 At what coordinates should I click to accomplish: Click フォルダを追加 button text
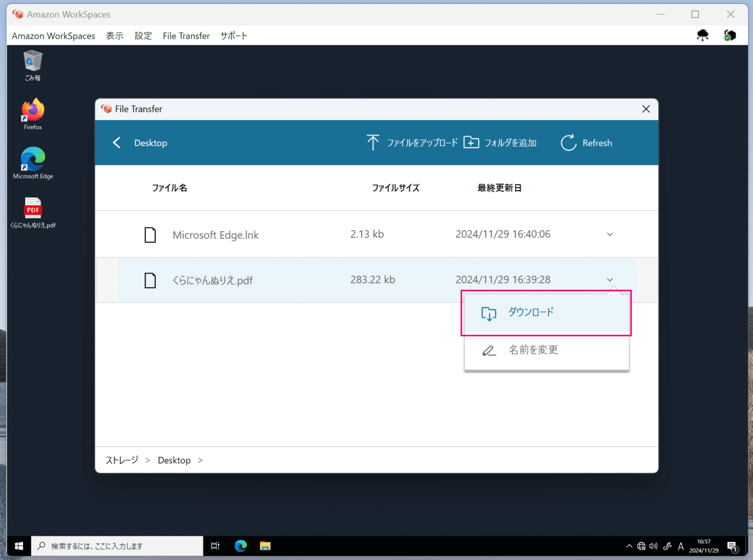point(511,143)
